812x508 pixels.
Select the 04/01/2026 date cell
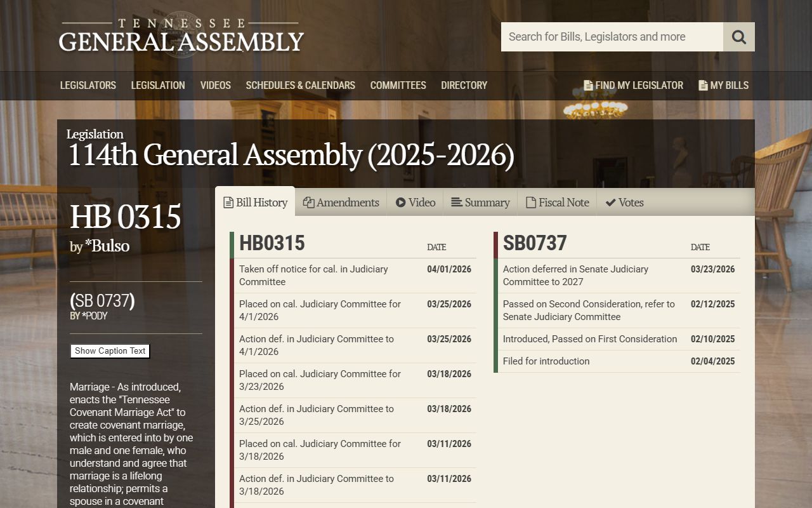tap(449, 269)
